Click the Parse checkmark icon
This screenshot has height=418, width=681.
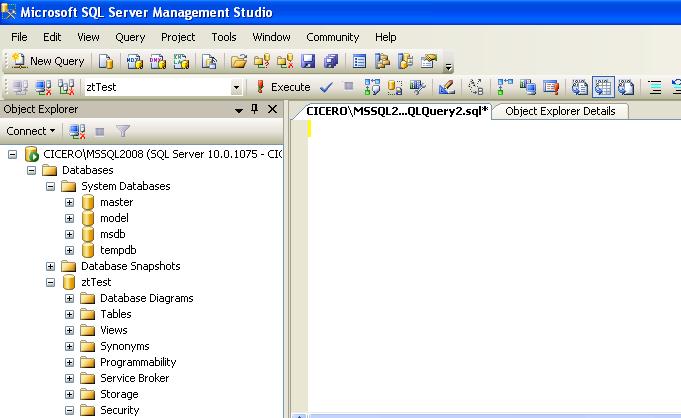coord(326,87)
